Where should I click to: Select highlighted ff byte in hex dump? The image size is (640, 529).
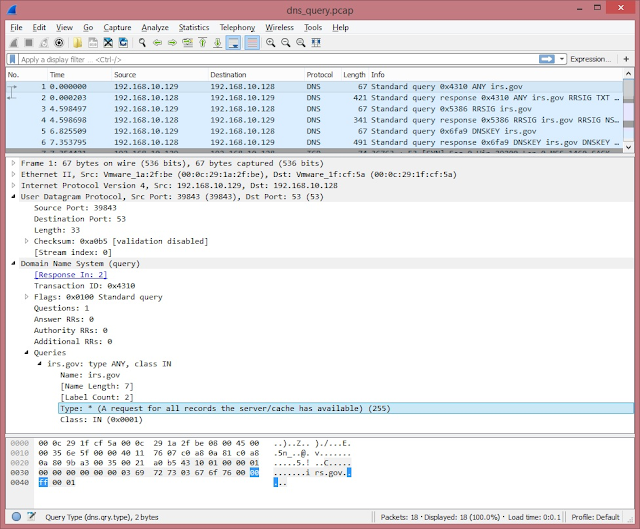43,482
